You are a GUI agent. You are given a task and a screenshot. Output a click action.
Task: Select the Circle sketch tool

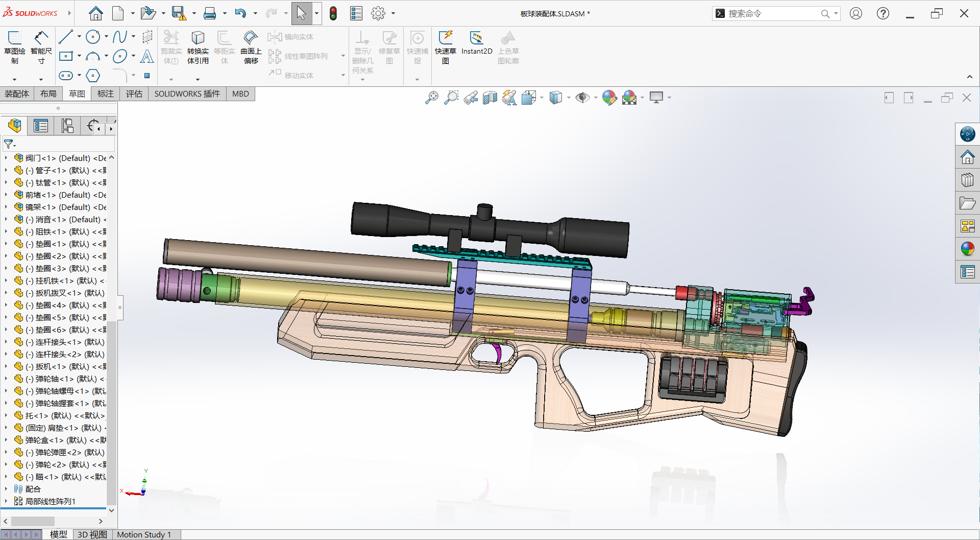coord(93,37)
